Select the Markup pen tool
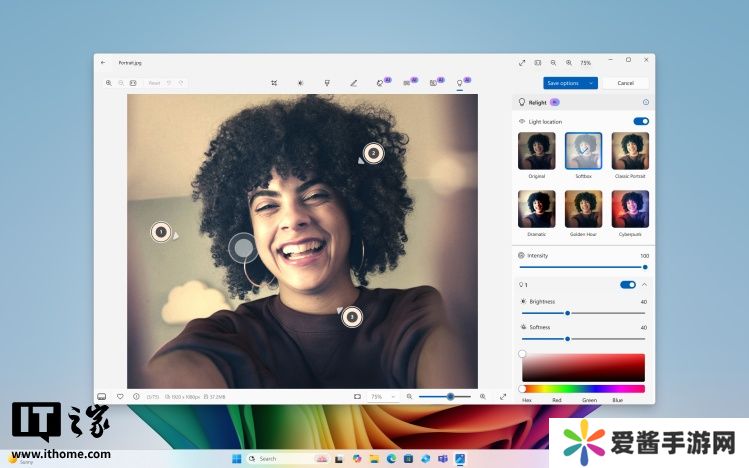 (354, 83)
